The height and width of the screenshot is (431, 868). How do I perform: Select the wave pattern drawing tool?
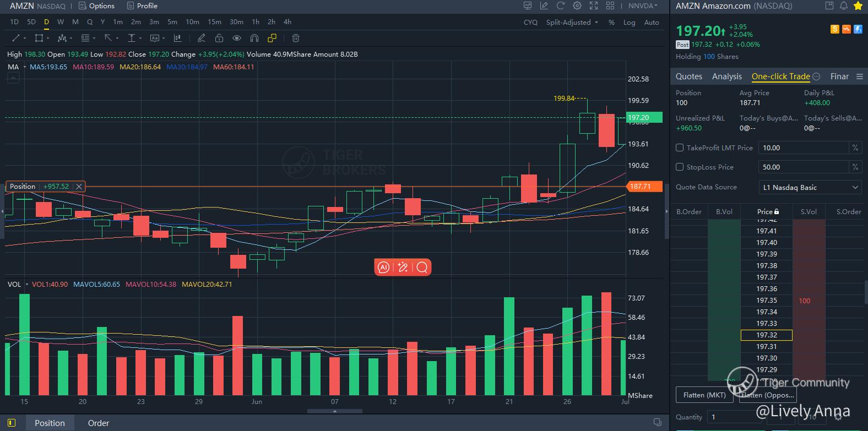click(62, 38)
